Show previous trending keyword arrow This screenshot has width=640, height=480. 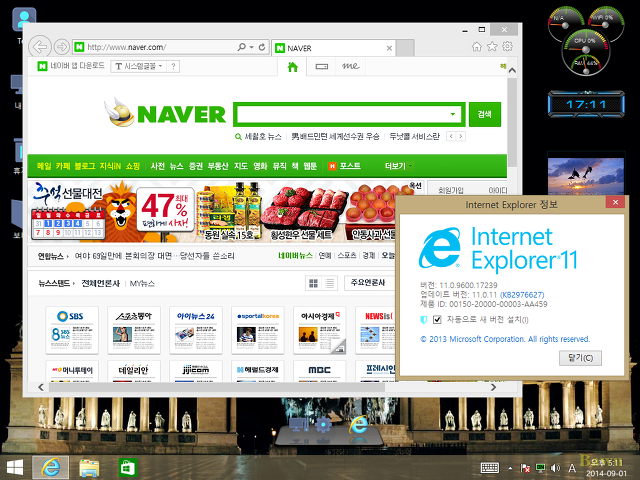click(x=451, y=136)
